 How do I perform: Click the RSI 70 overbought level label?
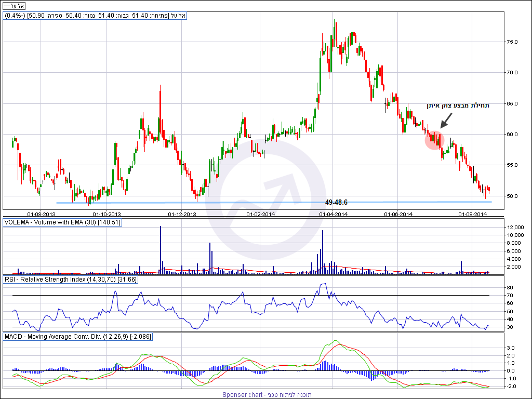pyautogui.click(x=510, y=296)
